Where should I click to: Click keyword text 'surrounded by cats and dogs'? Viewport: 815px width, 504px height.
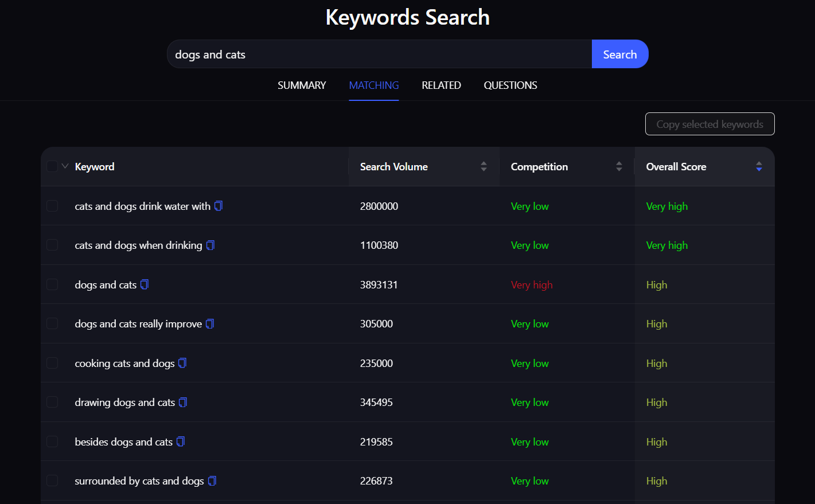(x=139, y=481)
